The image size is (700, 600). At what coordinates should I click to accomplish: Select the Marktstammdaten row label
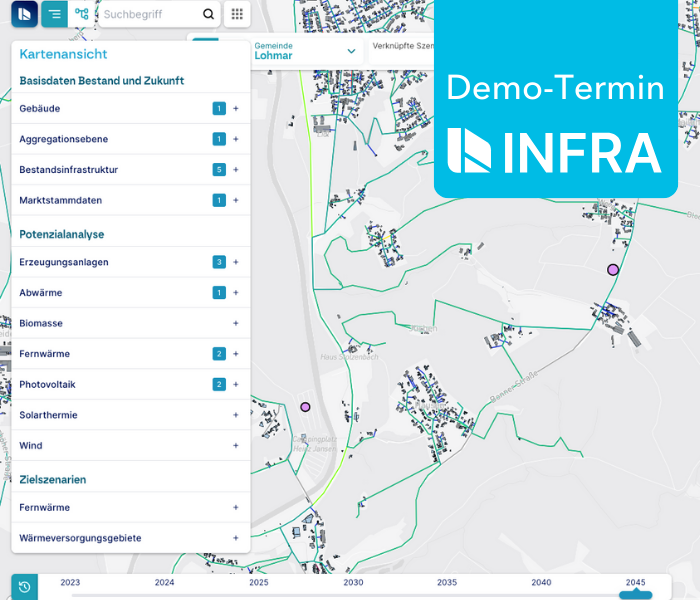[61, 200]
